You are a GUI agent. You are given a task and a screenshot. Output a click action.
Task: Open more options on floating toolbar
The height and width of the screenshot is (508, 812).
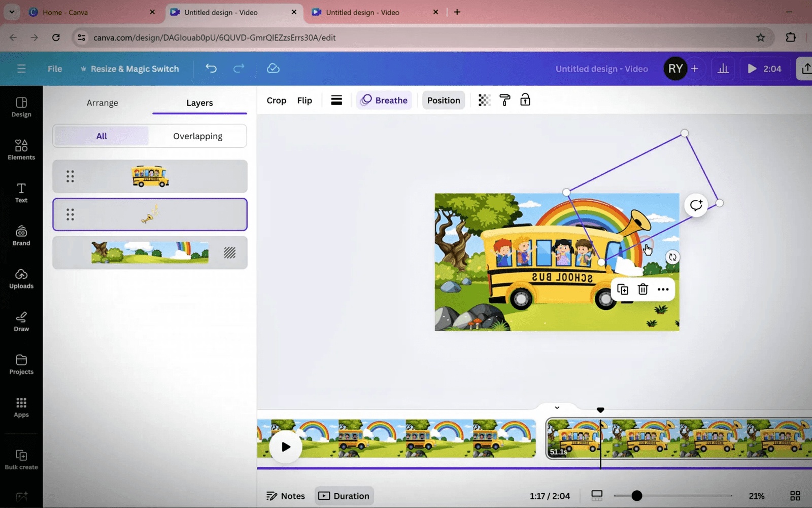pyautogui.click(x=663, y=290)
